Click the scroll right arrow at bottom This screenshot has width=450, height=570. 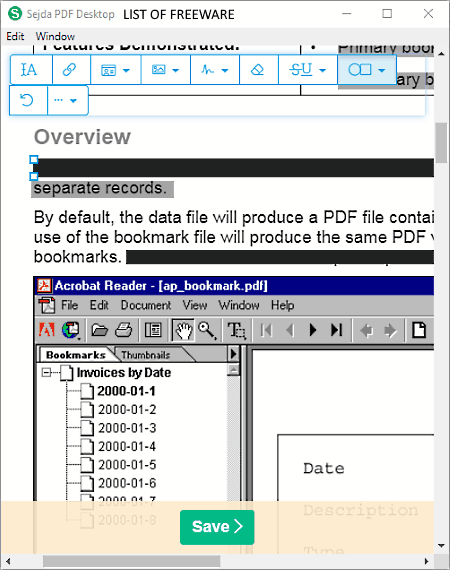pyautogui.click(x=427, y=561)
